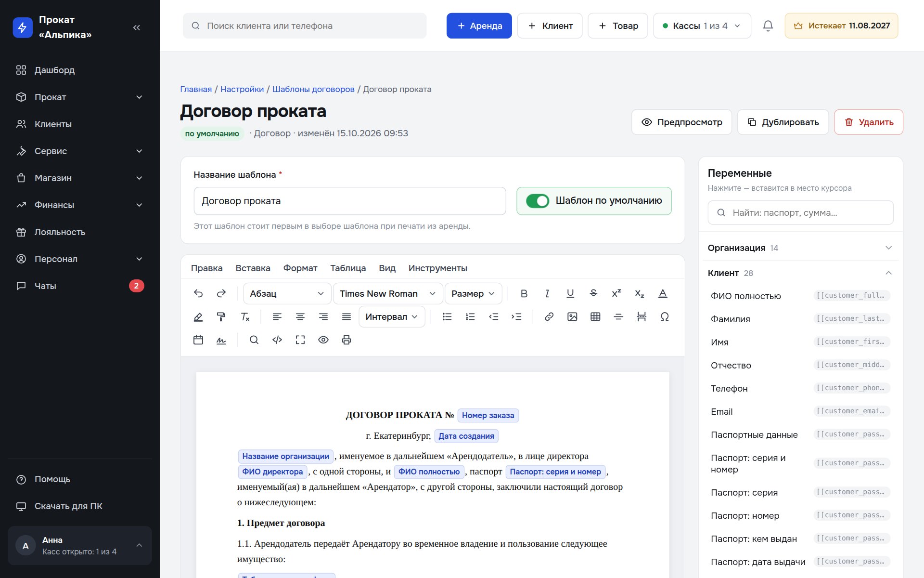Click the redo icon in editor toolbar

(x=221, y=293)
